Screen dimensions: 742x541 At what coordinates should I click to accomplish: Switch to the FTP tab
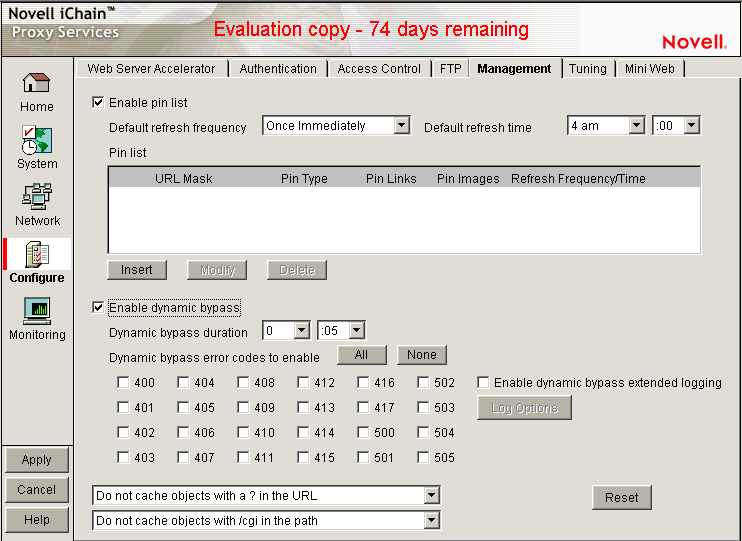click(450, 69)
